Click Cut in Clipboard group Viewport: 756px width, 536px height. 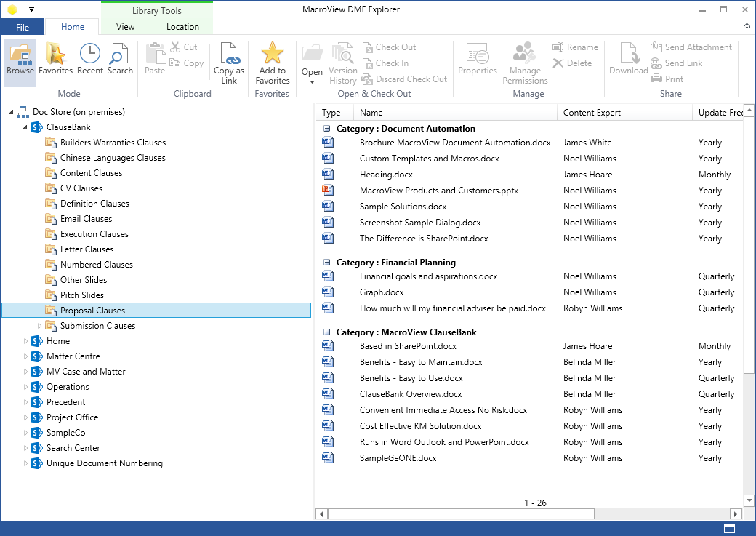184,47
